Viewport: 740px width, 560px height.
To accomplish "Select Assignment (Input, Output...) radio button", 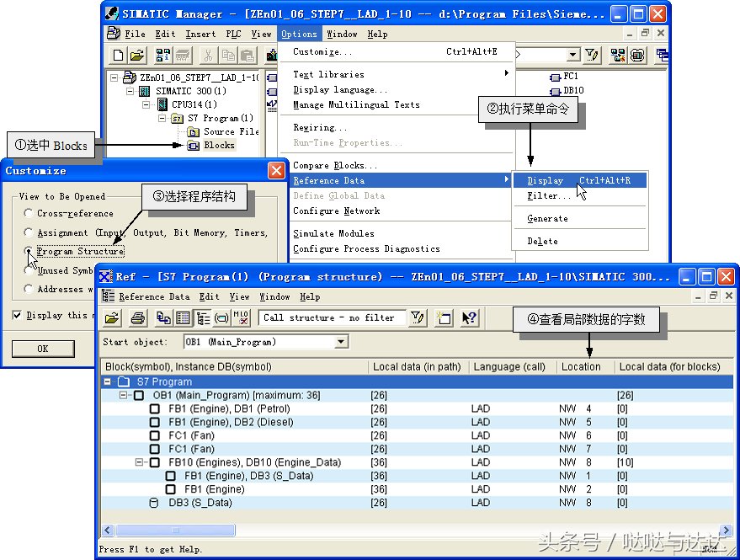I will tap(29, 232).
